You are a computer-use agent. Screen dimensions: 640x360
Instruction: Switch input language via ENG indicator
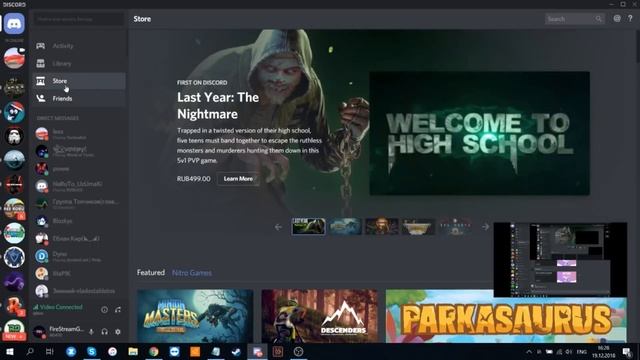(582, 352)
